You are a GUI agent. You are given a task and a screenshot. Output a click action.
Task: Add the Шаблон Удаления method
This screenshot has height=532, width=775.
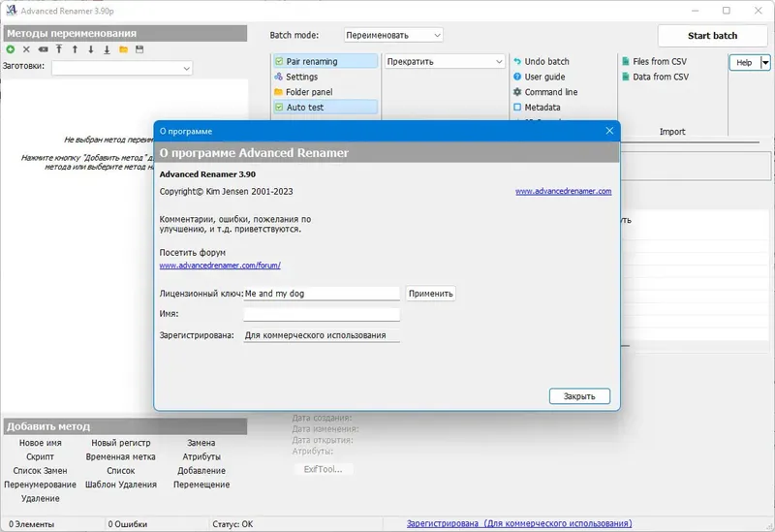(120, 485)
